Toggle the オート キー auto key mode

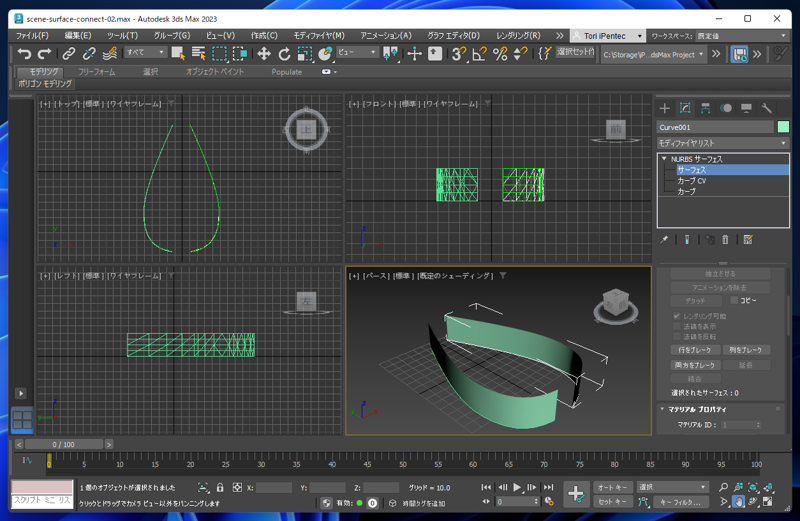pos(612,488)
